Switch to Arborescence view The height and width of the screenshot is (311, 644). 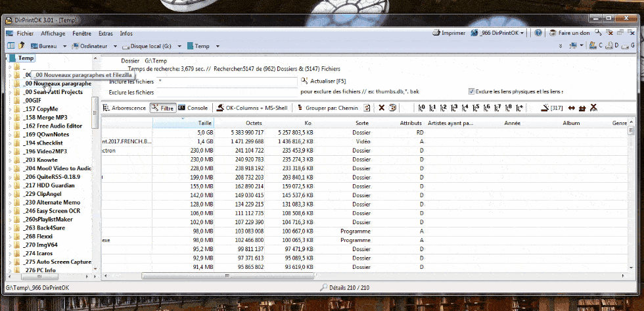click(x=125, y=108)
